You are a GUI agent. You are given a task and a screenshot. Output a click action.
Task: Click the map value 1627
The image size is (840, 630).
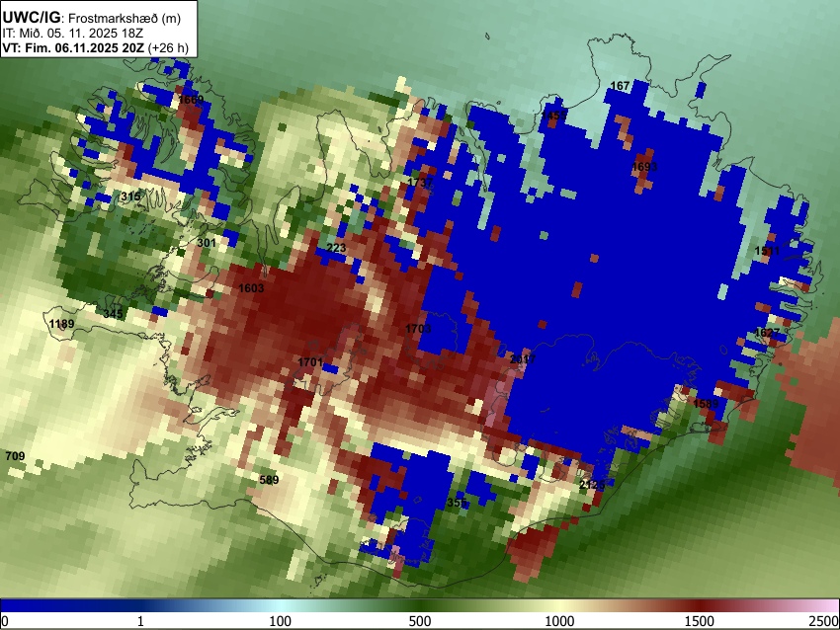coord(767,333)
